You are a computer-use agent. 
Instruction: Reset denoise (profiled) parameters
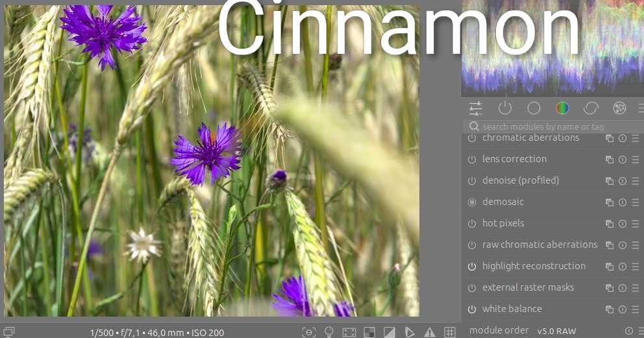(623, 181)
